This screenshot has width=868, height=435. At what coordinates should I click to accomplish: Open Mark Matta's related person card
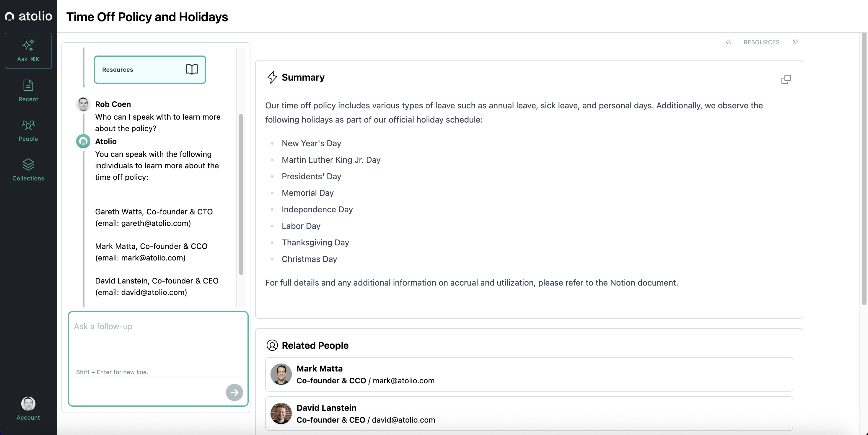(529, 374)
